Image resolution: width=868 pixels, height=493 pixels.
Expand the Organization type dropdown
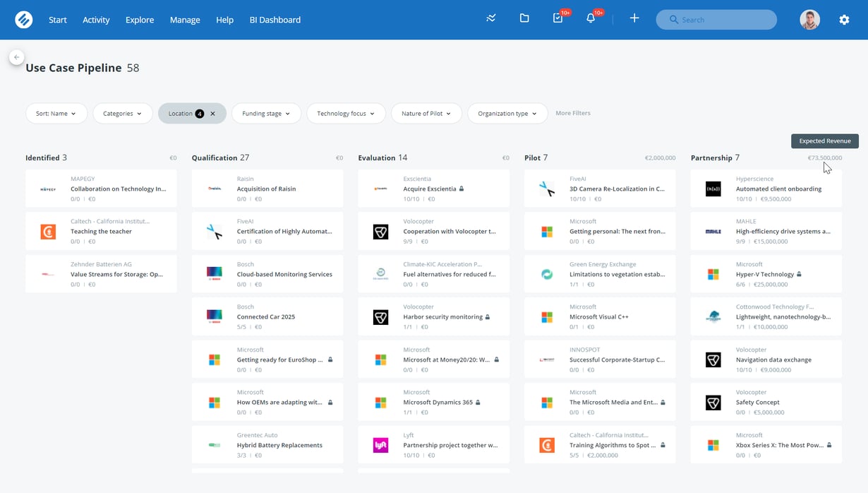pos(507,113)
